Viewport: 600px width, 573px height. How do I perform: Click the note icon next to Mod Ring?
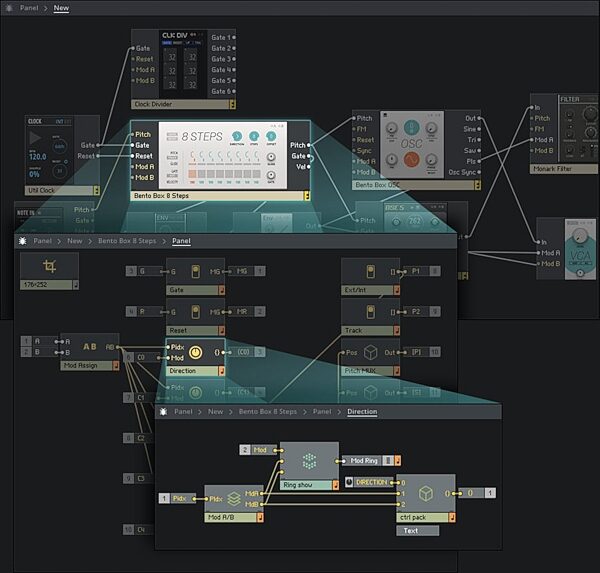coord(398,461)
